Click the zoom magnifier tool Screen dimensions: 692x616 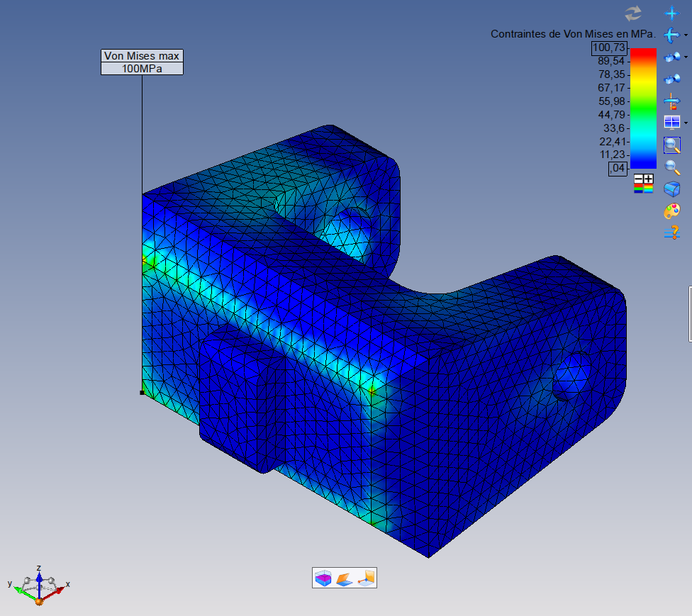671,167
